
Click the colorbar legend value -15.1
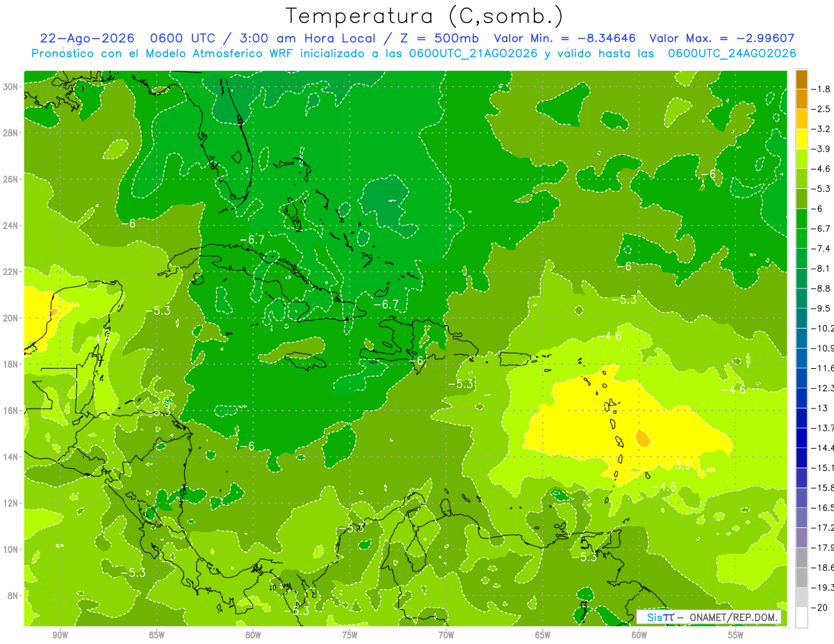(x=823, y=468)
